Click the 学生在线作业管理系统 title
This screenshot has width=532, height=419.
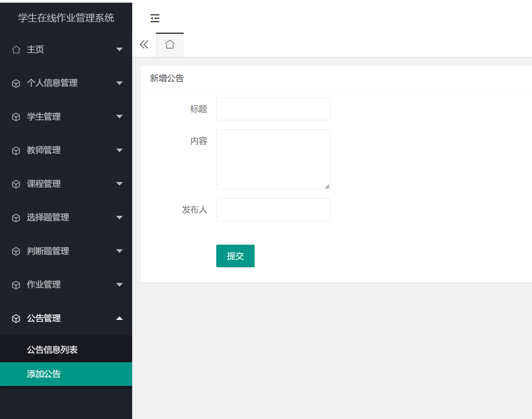pos(66,18)
